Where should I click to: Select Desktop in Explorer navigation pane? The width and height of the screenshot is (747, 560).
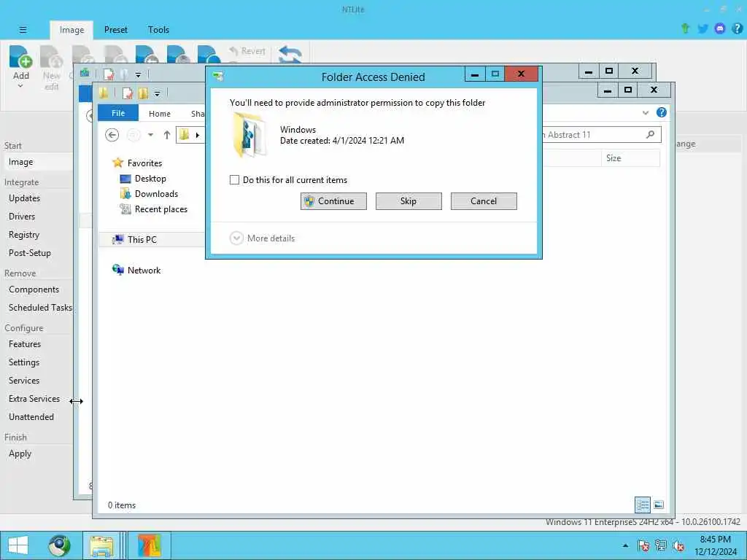[x=143, y=179]
